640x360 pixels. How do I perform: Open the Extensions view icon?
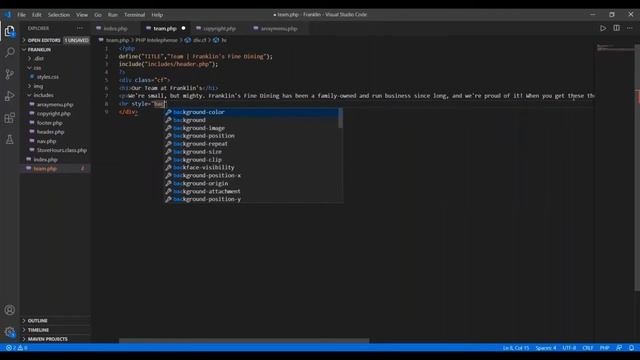pyautogui.click(x=10, y=118)
